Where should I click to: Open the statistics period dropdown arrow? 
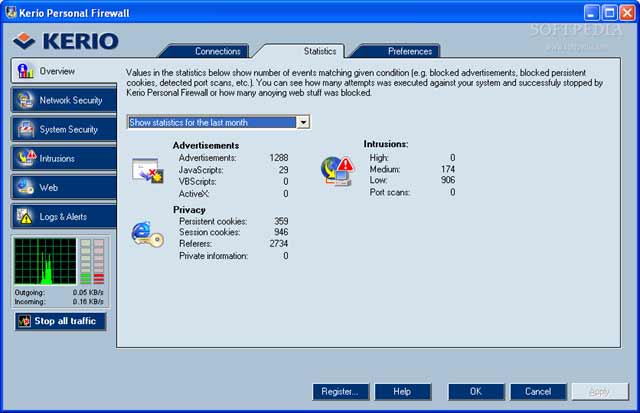(303, 122)
